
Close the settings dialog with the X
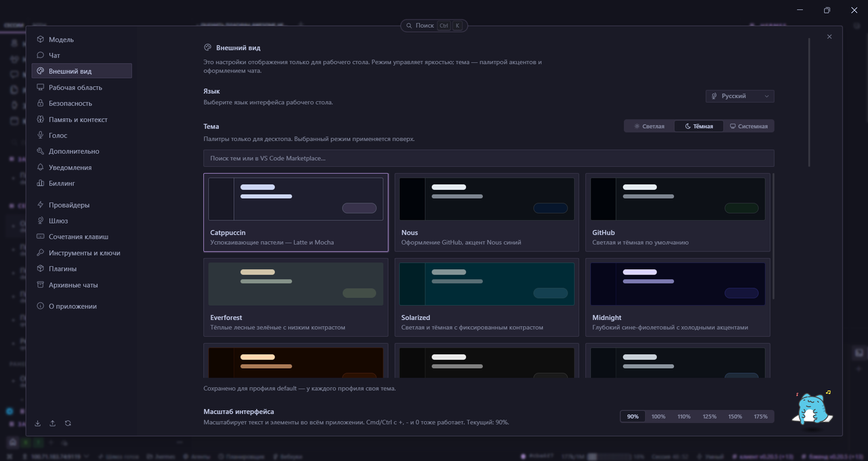829,37
